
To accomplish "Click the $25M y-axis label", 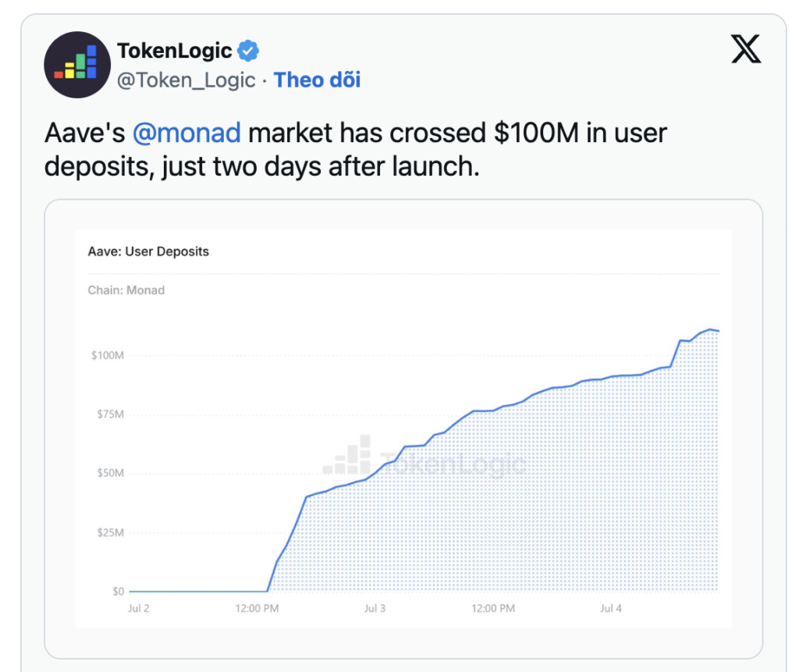I will coord(111,533).
